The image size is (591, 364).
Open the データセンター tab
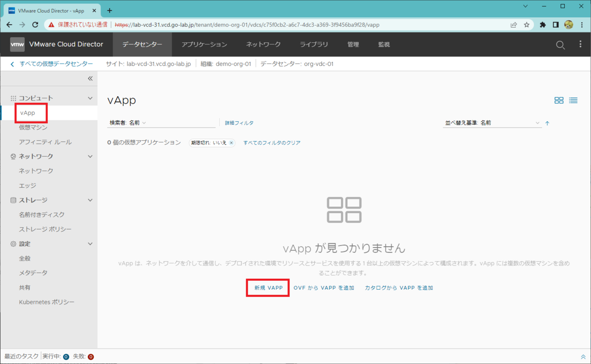142,44
